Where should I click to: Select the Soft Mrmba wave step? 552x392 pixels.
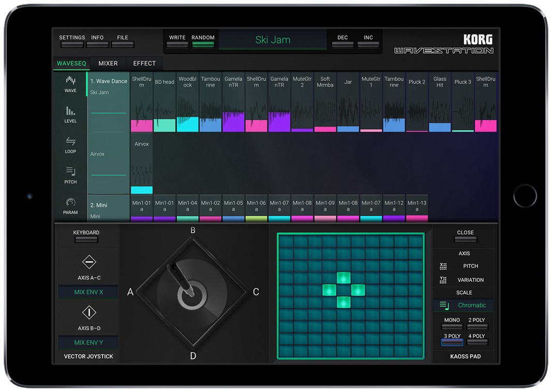coord(325,102)
